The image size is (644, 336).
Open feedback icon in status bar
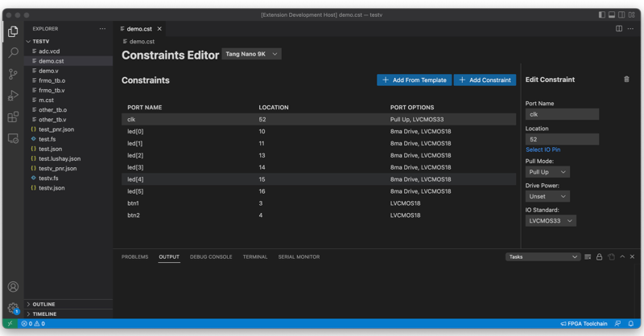(x=617, y=324)
